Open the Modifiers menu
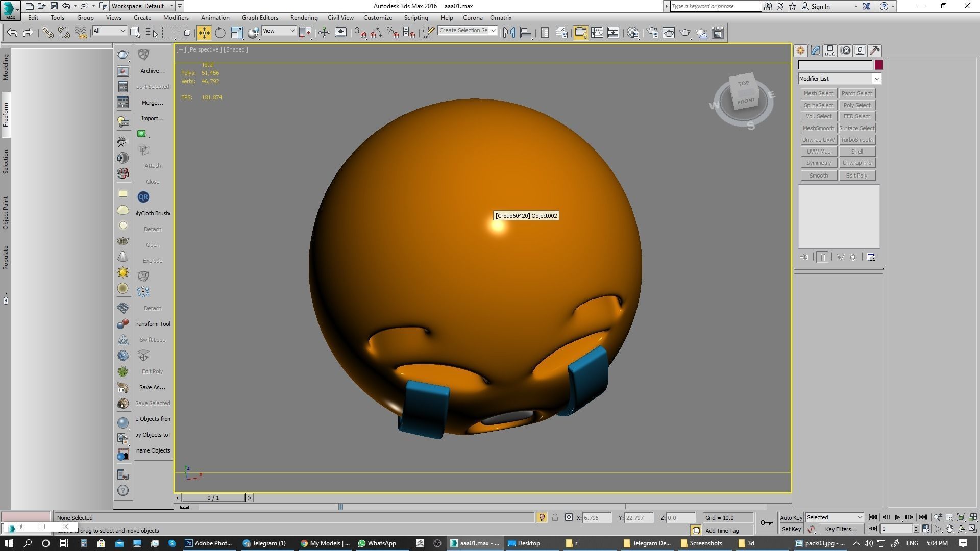The image size is (980, 551). (x=176, y=18)
